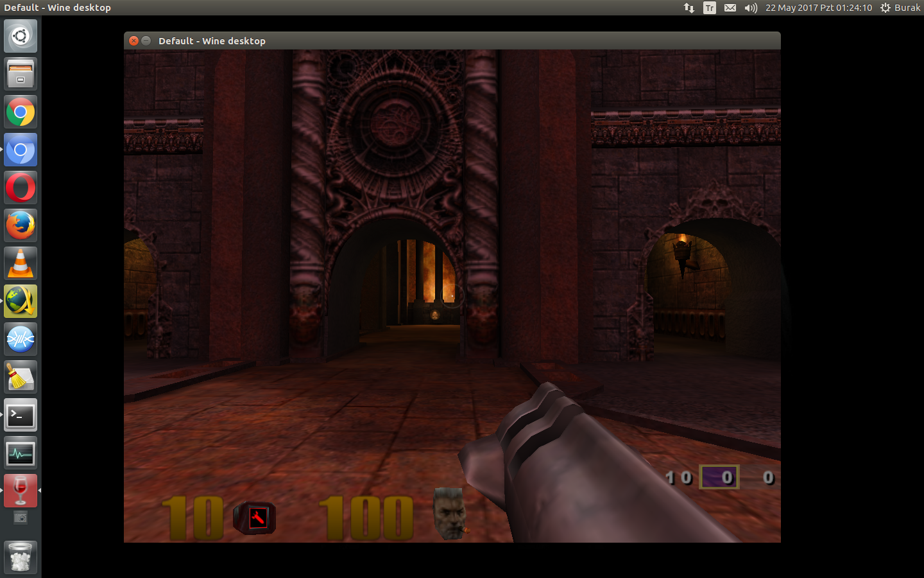Open the QGIS globe icon in dock
This screenshot has height=578, width=924.
tap(21, 301)
